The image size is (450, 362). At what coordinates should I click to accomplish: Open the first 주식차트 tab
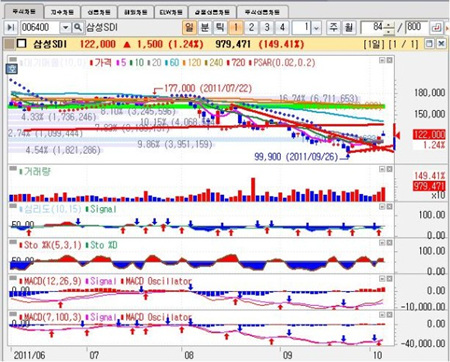[24, 12]
